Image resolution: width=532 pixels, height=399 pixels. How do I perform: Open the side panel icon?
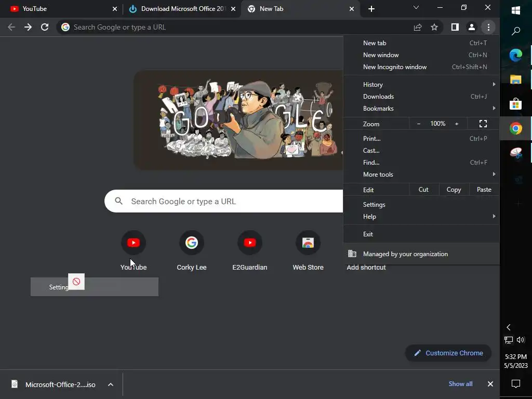[x=455, y=27]
